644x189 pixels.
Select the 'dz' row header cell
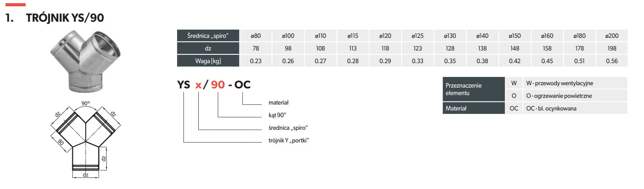(208, 49)
